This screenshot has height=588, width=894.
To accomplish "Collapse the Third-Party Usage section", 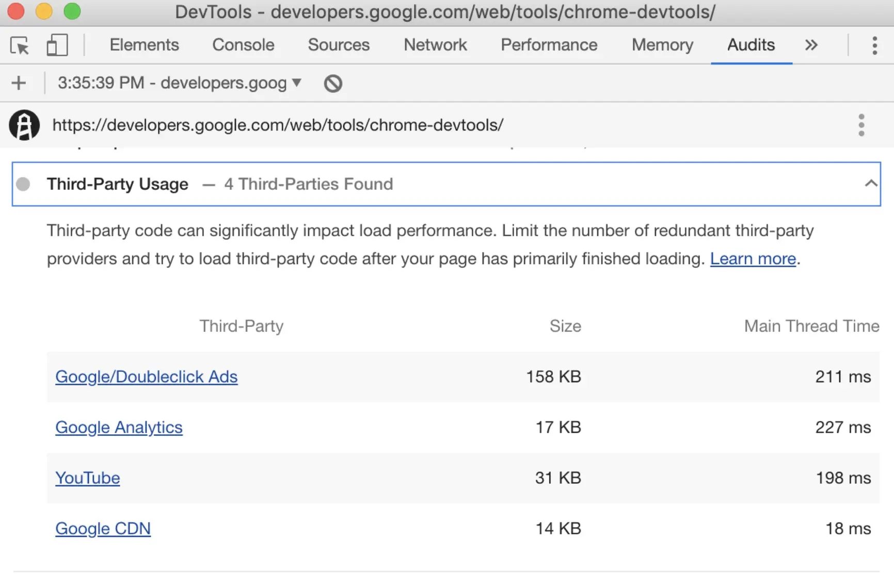I will click(871, 184).
